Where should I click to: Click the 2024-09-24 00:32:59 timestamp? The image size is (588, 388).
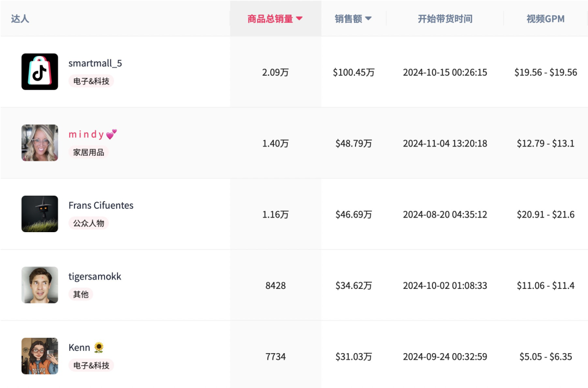445,356
